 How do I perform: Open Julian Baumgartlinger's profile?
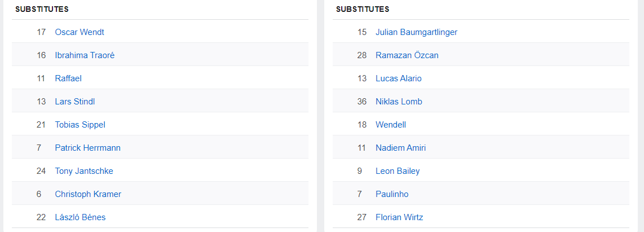pos(416,32)
